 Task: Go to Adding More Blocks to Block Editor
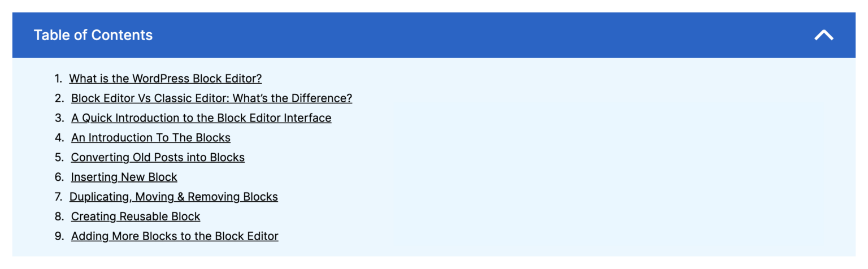pos(175,236)
